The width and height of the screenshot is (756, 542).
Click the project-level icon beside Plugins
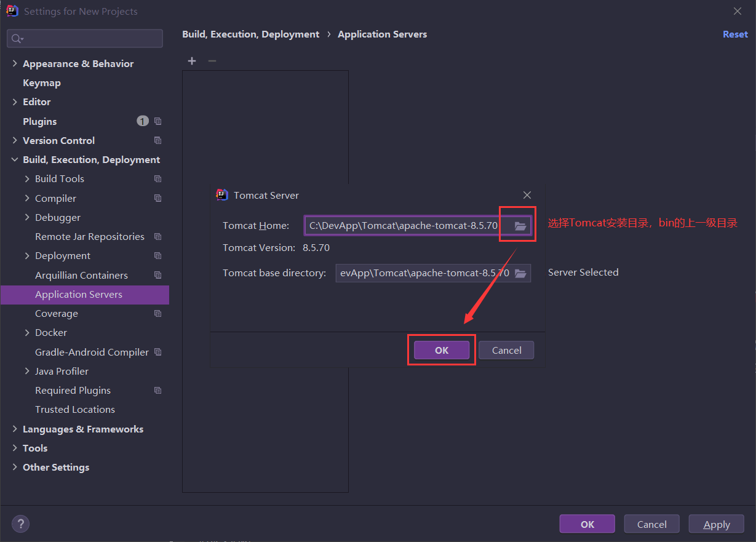[x=158, y=121]
